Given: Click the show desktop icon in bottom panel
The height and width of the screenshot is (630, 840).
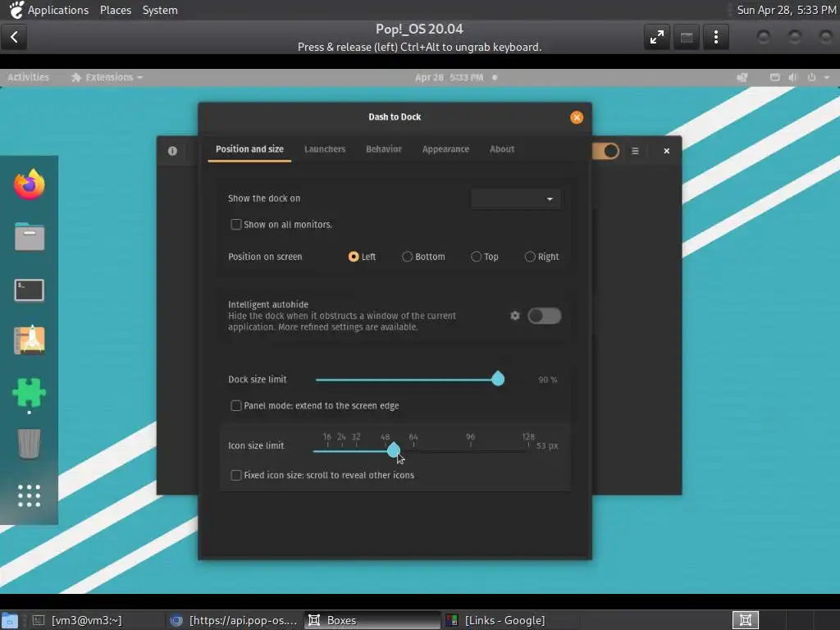Looking at the screenshot, I should [x=10, y=620].
